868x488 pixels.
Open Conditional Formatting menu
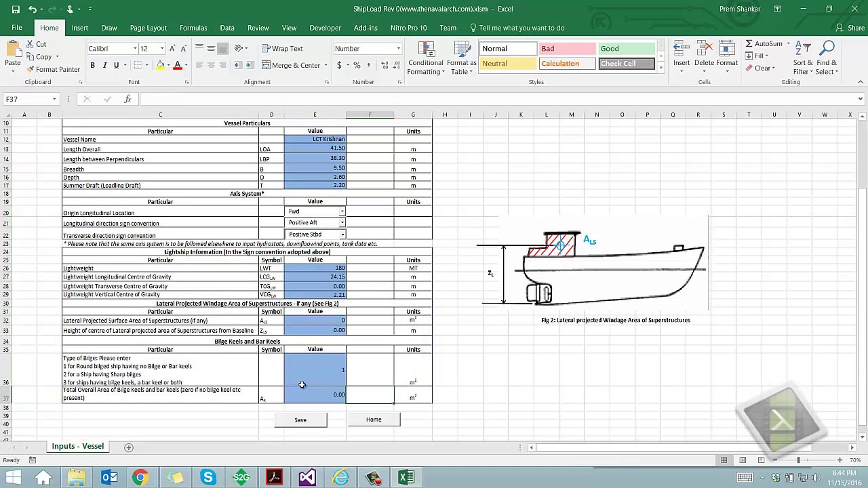click(x=425, y=58)
